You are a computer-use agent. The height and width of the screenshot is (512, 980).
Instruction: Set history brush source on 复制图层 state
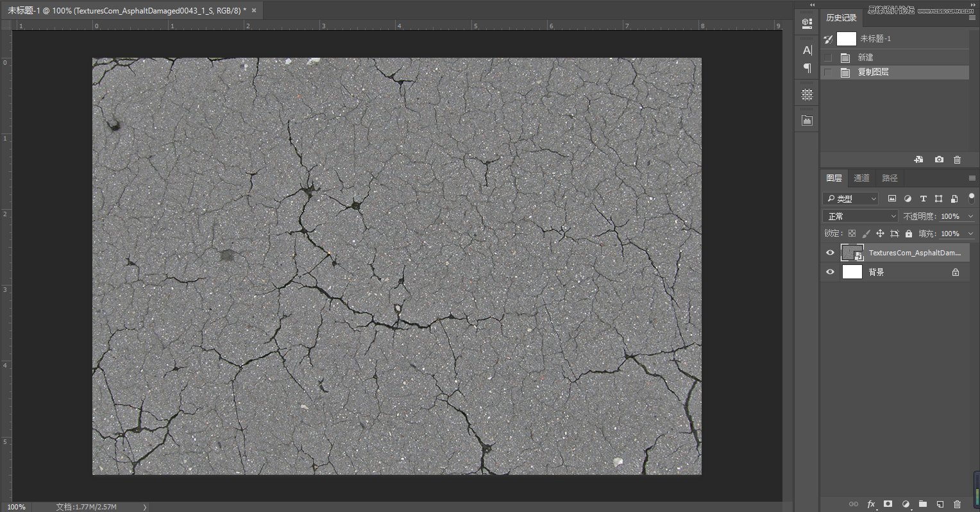click(x=828, y=73)
